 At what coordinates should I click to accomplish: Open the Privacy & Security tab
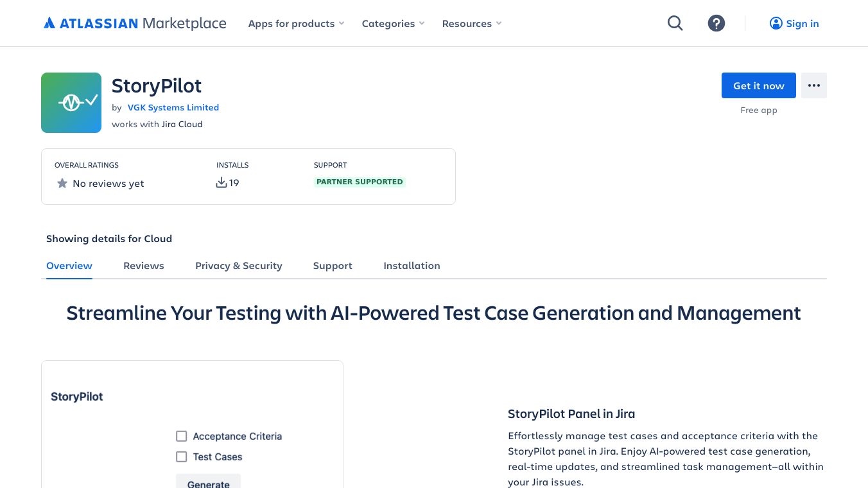[x=239, y=266]
